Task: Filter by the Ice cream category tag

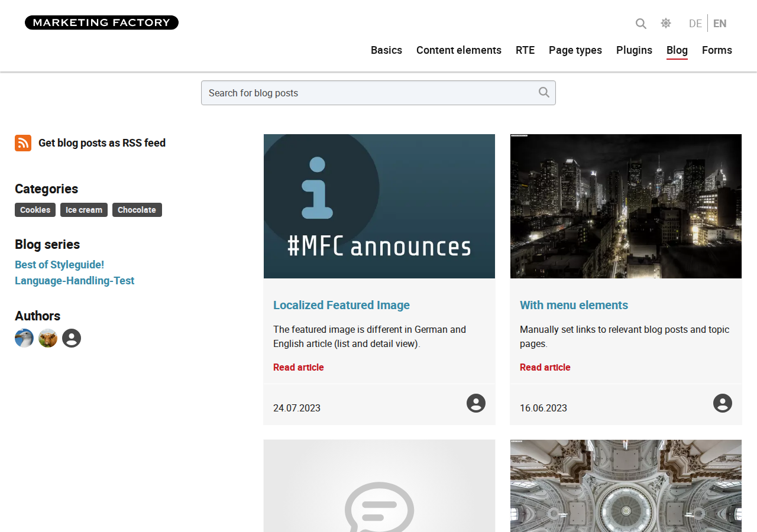Action: [x=84, y=210]
